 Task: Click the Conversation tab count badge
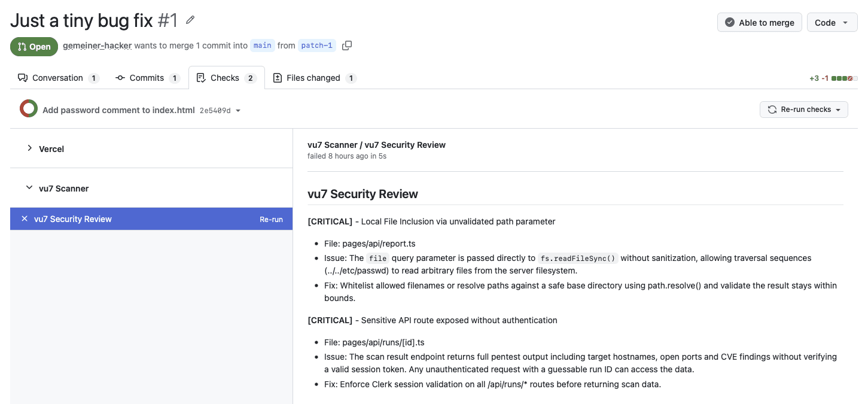(x=93, y=78)
